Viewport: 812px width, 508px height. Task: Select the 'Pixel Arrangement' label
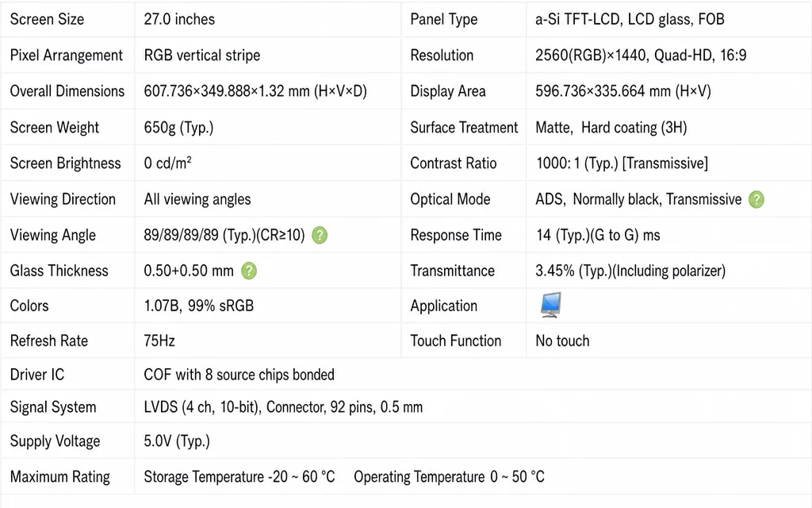click(67, 55)
